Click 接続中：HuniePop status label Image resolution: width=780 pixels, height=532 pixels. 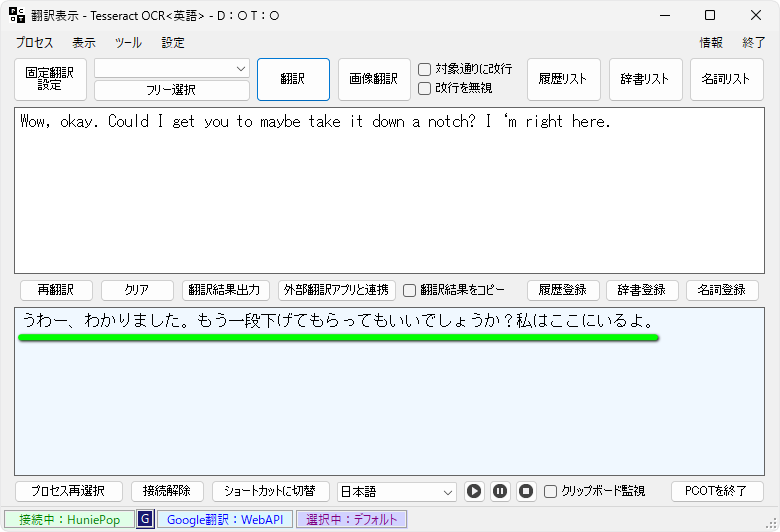70,520
